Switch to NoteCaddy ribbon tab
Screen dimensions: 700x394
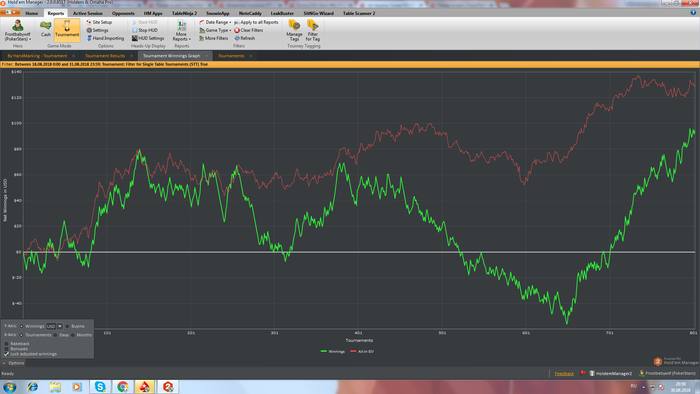click(x=250, y=13)
